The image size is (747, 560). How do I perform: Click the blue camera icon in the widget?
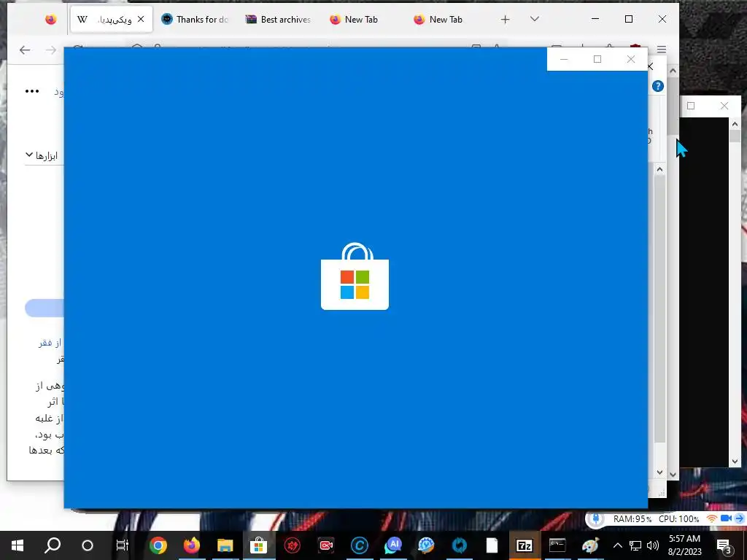(726, 518)
